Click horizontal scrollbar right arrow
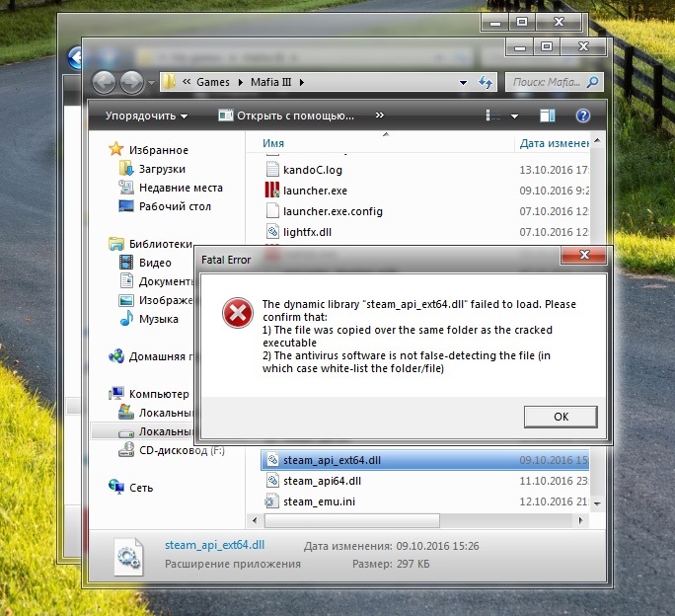The width and height of the screenshot is (675, 616). coord(580,520)
